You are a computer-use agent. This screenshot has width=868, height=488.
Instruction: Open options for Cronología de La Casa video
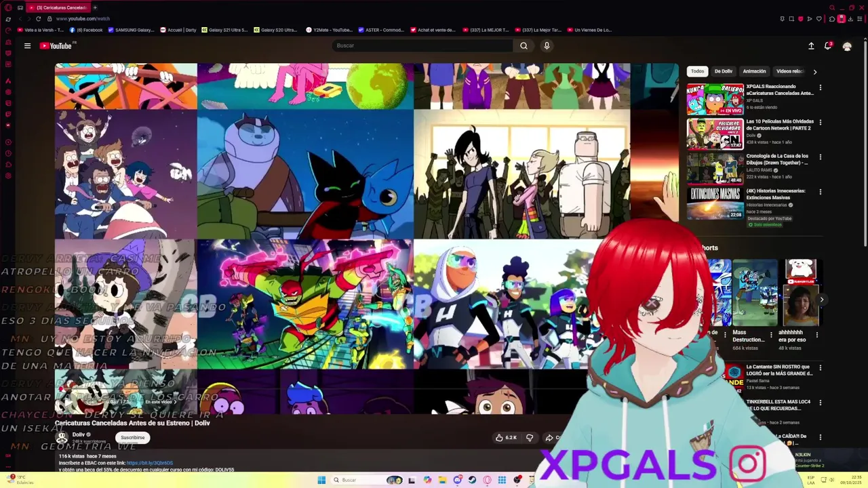coord(821,157)
